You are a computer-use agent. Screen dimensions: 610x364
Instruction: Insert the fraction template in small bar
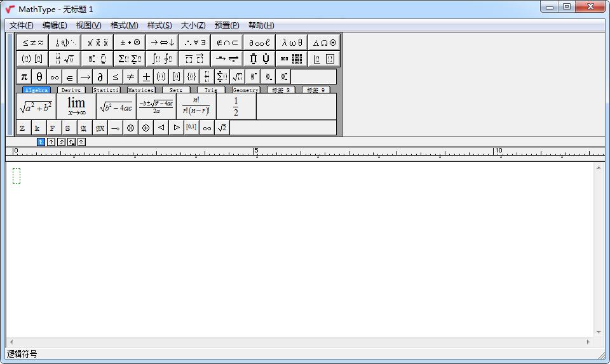pyautogui.click(x=207, y=77)
